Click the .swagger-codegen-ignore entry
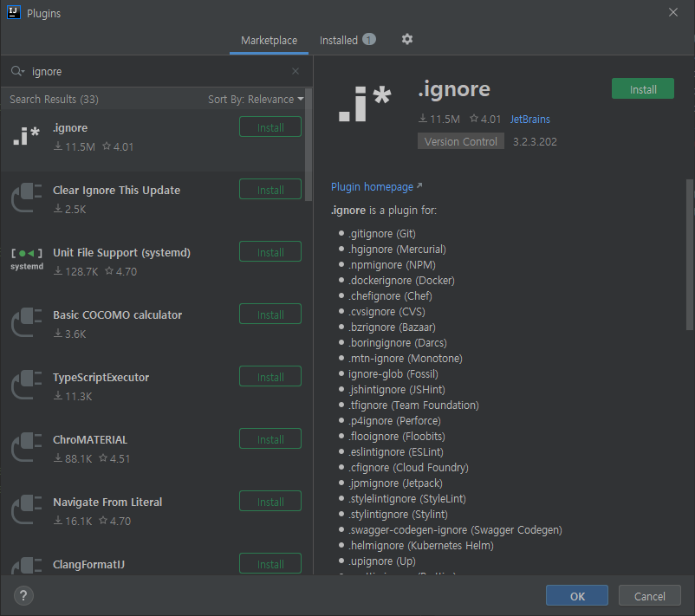This screenshot has width=695, height=616. pos(455,530)
